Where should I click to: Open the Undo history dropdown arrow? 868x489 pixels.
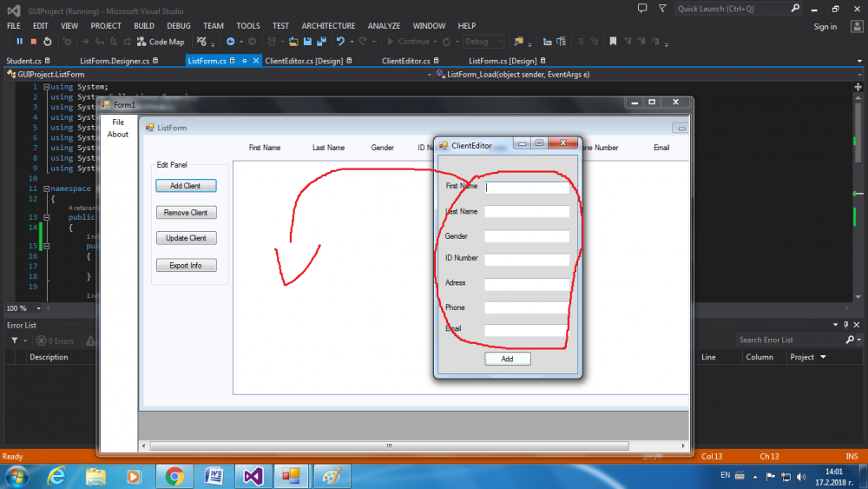(352, 42)
